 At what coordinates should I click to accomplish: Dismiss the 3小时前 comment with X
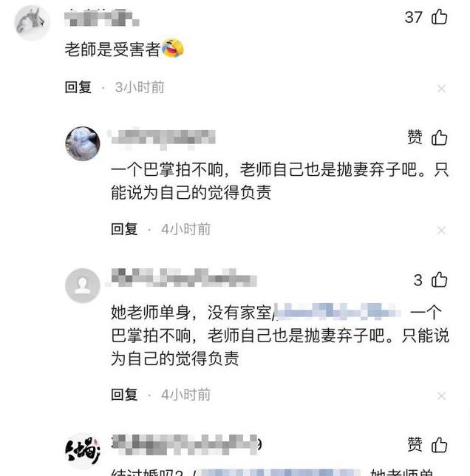click(x=441, y=89)
